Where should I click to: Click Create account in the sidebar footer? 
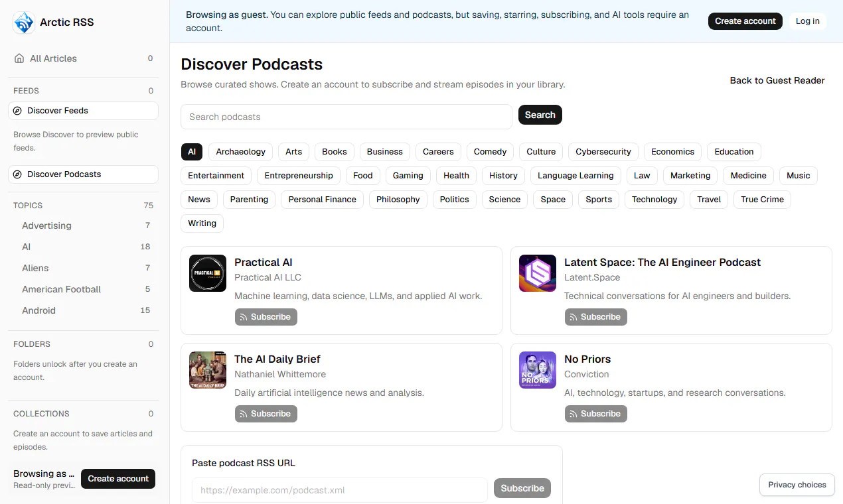[118, 479]
